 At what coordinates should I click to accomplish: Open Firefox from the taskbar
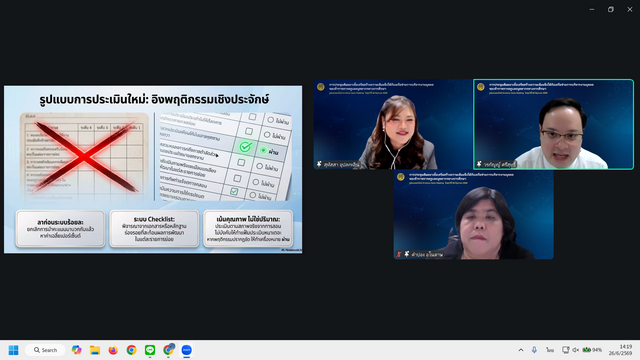pyautogui.click(x=113, y=350)
